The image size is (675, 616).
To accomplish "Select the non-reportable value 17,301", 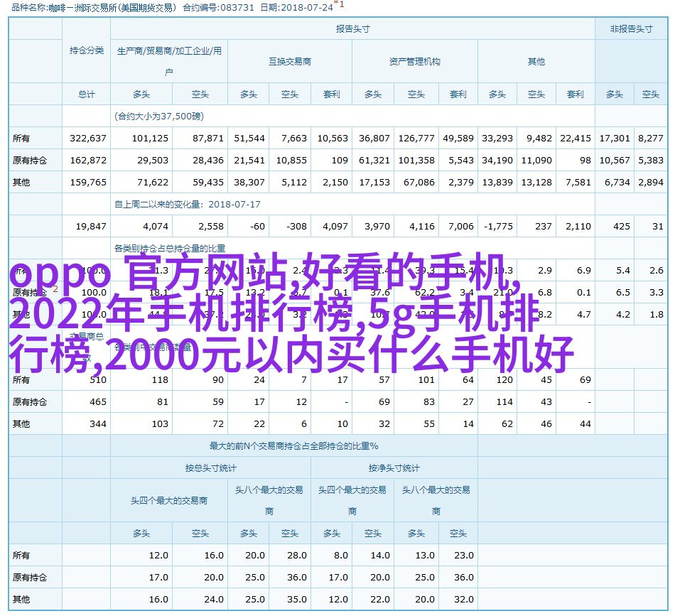I will point(615,138).
